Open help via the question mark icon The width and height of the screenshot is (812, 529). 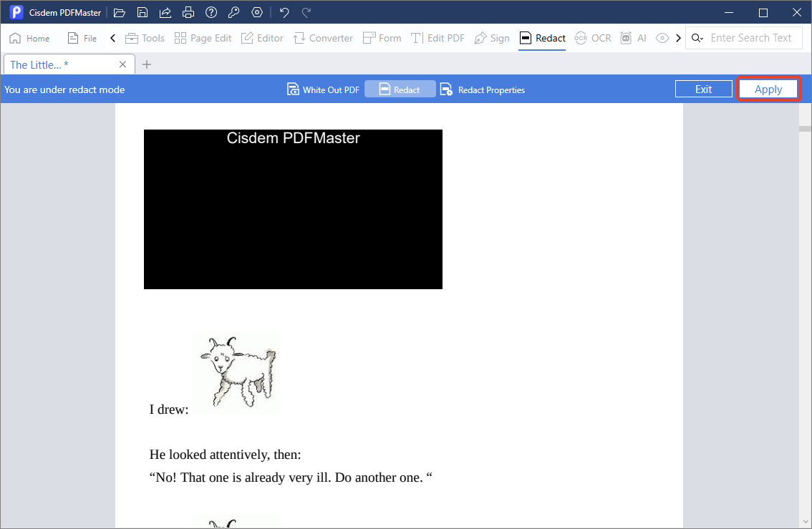[211, 12]
